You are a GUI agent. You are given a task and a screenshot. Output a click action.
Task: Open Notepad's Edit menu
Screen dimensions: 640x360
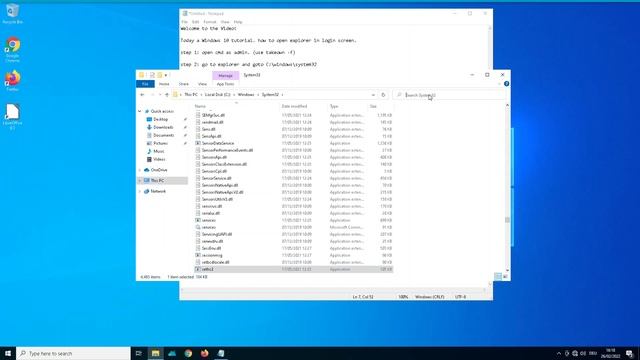(x=196, y=22)
